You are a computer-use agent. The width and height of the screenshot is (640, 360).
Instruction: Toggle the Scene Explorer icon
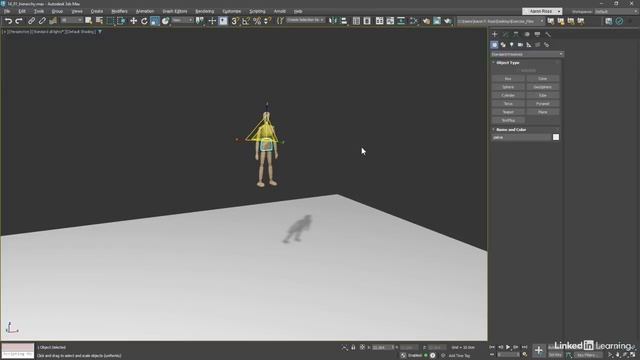tap(356, 21)
